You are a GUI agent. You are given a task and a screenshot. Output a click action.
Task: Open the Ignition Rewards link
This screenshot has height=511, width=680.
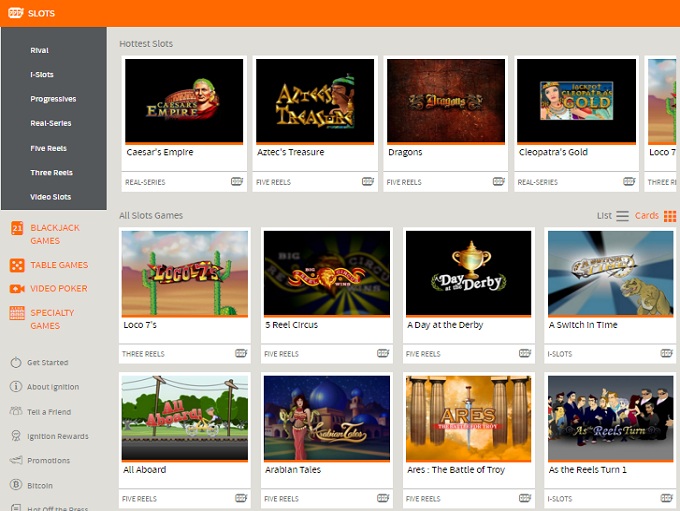pyautogui.click(x=57, y=436)
